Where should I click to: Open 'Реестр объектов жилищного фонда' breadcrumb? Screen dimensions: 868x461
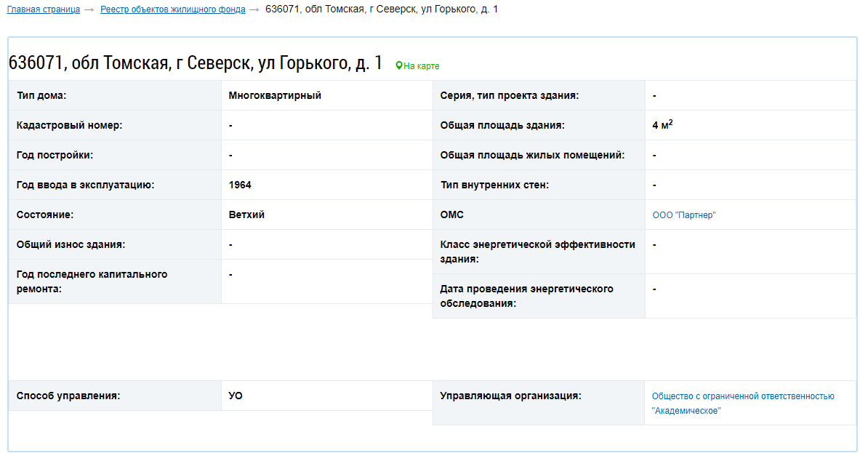point(173,9)
